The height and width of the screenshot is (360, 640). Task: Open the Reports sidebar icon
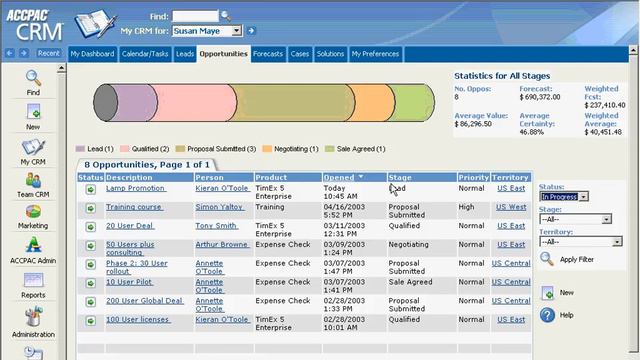click(33, 280)
